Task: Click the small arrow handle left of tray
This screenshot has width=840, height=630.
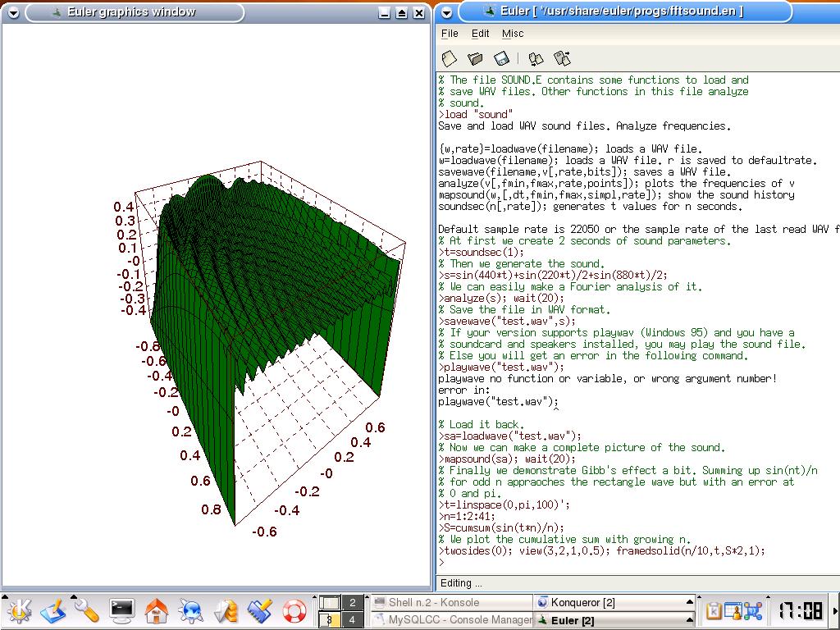Action: pyautogui.click(x=699, y=596)
